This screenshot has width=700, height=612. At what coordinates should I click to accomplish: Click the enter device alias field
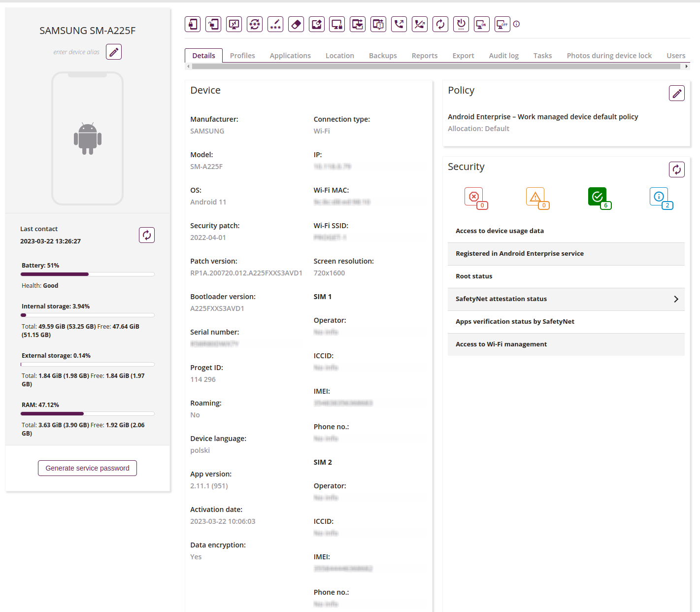click(x=76, y=52)
